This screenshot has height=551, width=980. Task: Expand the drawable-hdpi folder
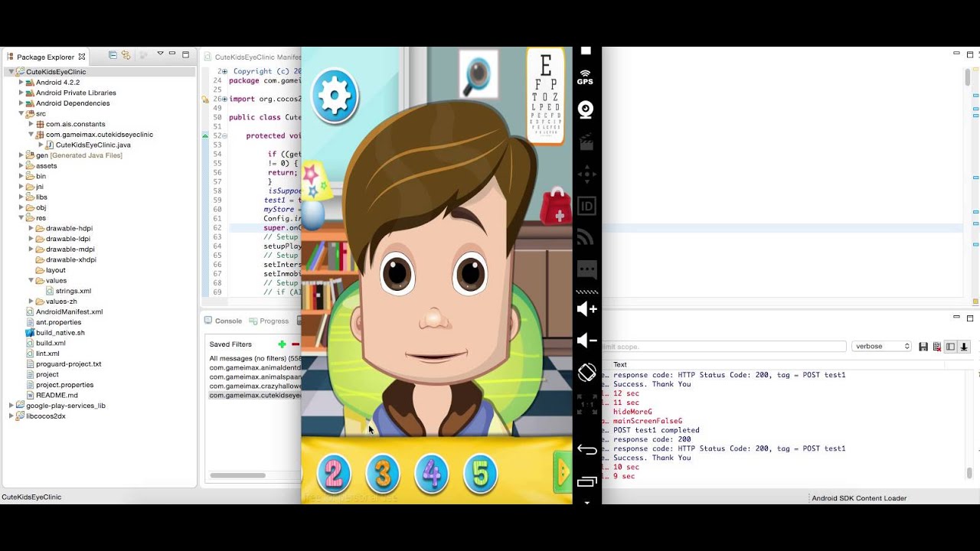click(31, 229)
